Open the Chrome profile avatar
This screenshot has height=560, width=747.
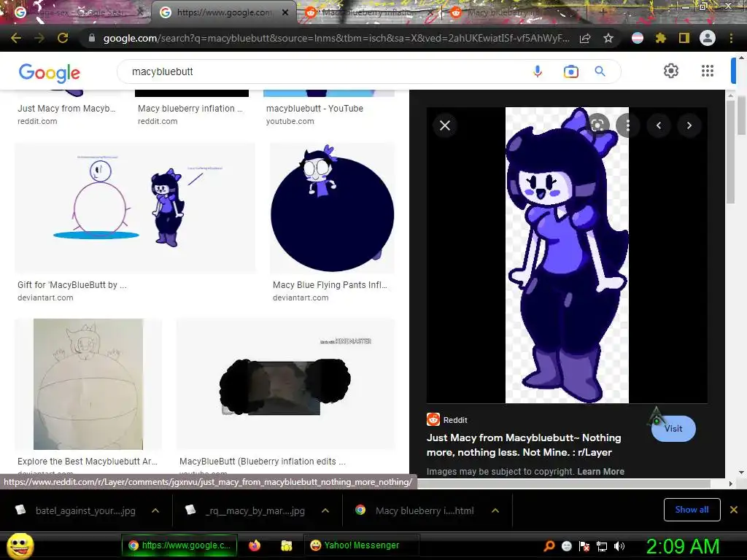pyautogui.click(x=708, y=38)
